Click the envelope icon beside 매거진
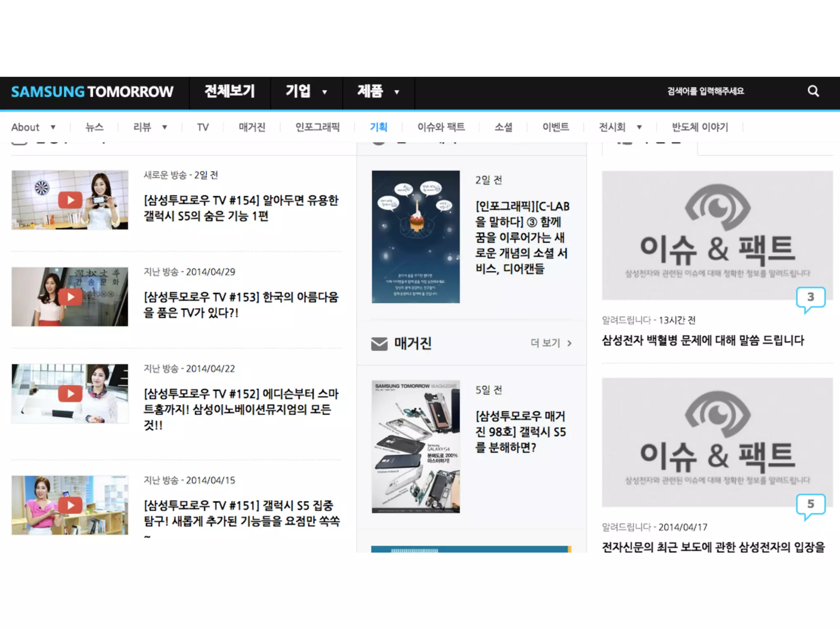This screenshot has width=840, height=630. pos(379,344)
